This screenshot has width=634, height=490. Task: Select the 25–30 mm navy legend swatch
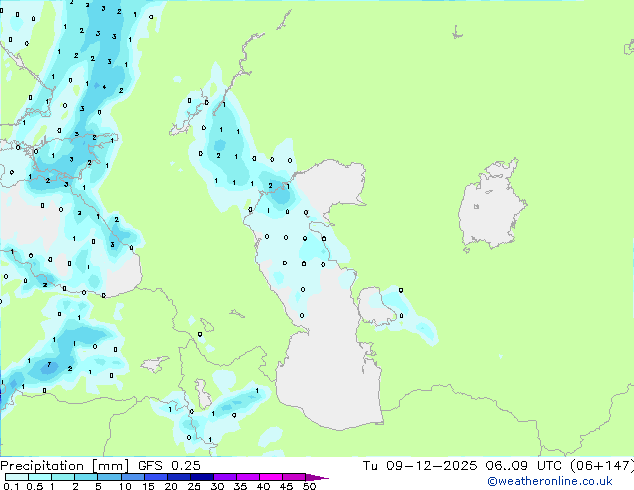coord(201,477)
